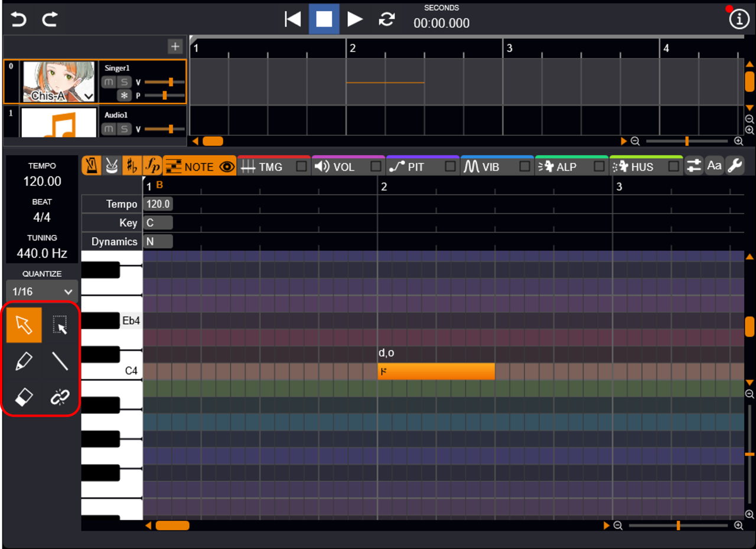Enable the VOL parameter checkbox
756x549 pixels.
coord(376,167)
